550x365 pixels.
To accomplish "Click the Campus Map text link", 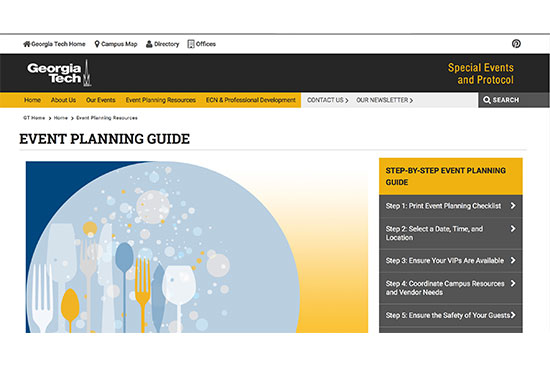I will [119, 44].
